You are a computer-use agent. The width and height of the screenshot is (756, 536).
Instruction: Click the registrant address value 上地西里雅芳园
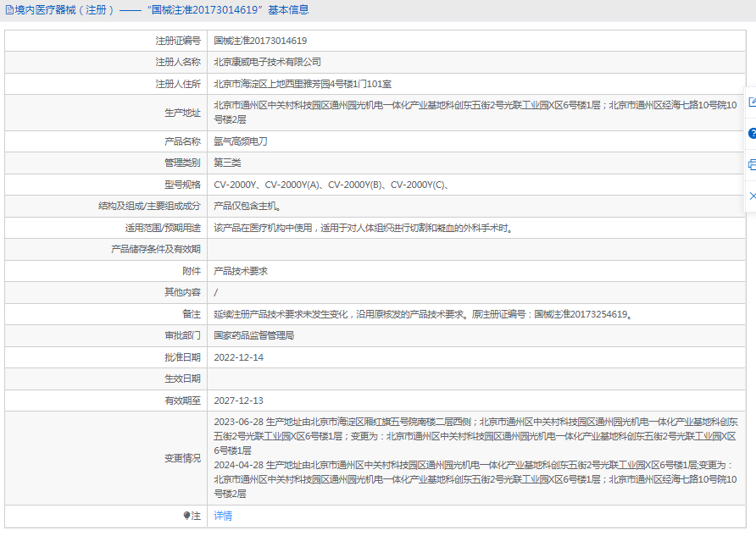[x=302, y=84]
